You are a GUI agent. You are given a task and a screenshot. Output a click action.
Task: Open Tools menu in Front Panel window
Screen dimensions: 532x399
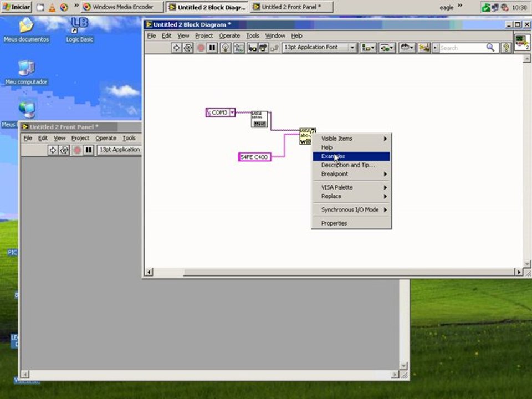pos(129,138)
